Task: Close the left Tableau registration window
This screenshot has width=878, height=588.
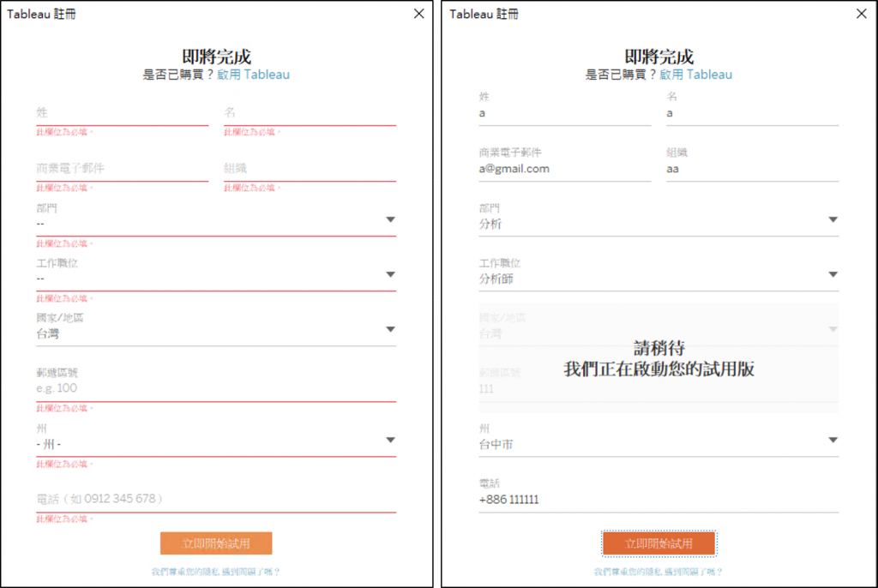Action: tap(418, 14)
